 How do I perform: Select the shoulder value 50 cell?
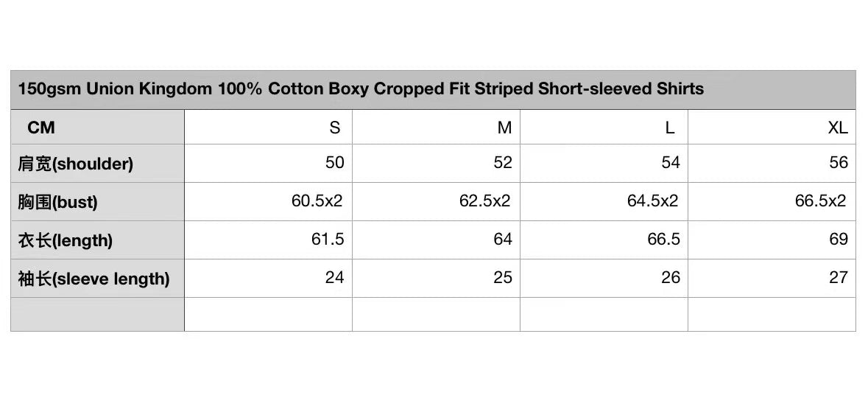[268, 163]
